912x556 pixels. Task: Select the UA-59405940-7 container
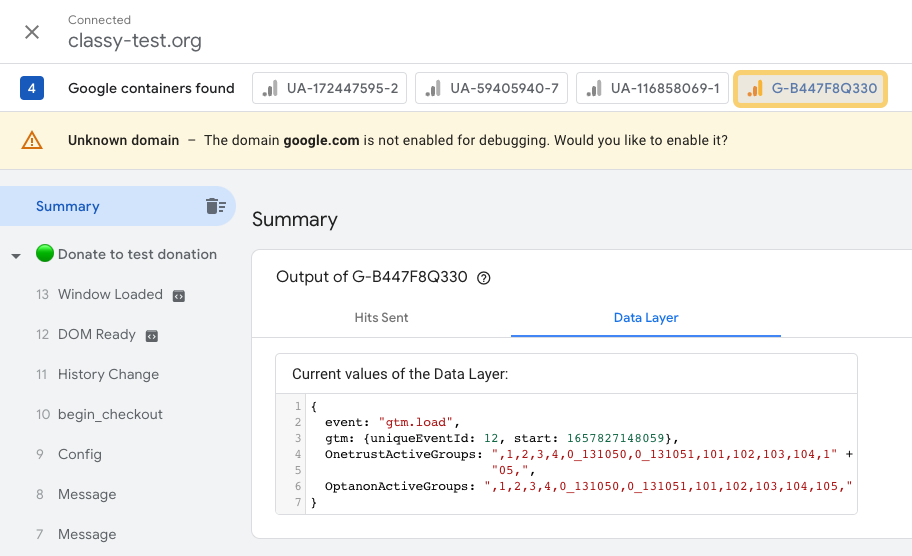(x=491, y=88)
